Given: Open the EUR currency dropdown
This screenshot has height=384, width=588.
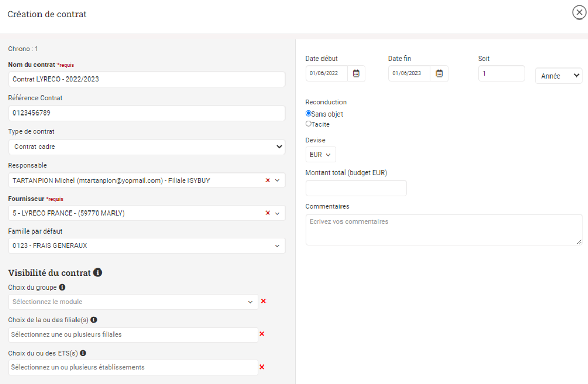Looking at the screenshot, I should [320, 155].
